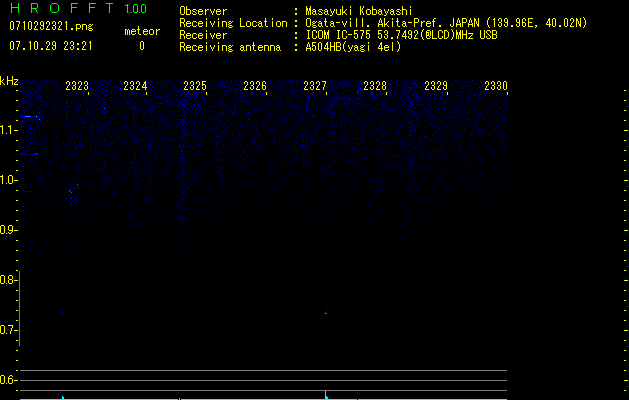This screenshot has width=629, height=400.
Task: Click the 2323 time marker
Action: point(77,86)
